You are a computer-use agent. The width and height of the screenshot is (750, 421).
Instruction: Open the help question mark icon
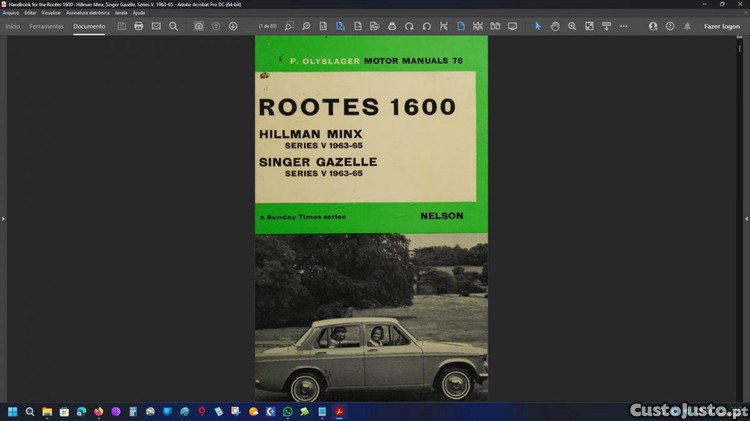(670, 26)
